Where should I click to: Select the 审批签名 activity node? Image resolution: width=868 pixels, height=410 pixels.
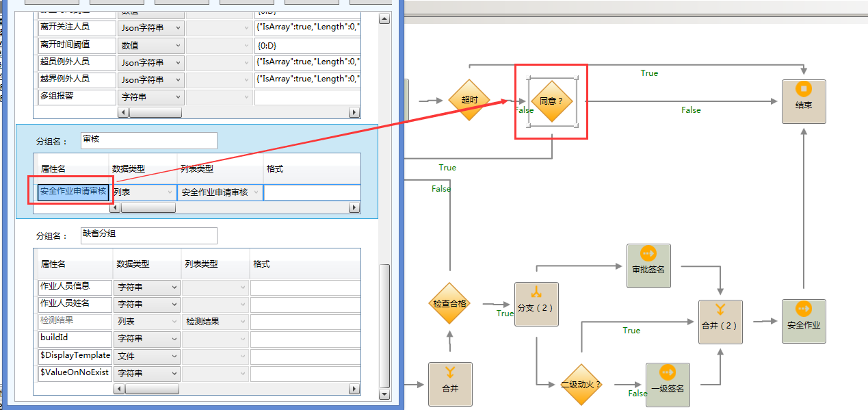click(648, 266)
